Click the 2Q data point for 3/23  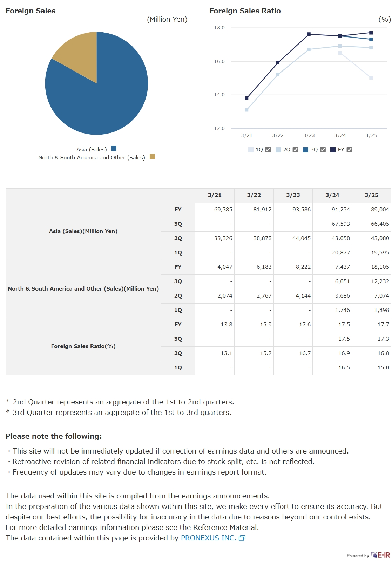(x=309, y=49)
